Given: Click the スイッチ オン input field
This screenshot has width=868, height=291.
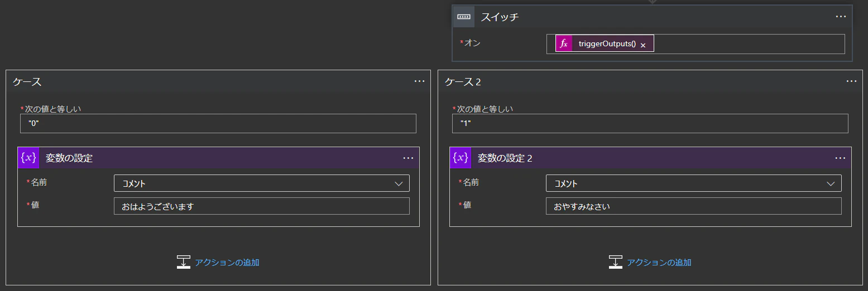Looking at the screenshot, I should (x=696, y=43).
